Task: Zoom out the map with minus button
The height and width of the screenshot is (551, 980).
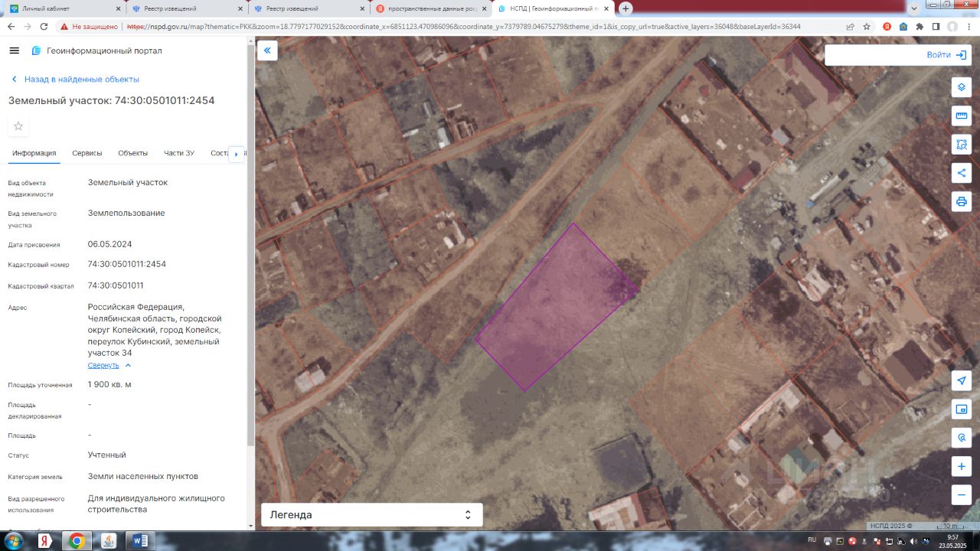Action: click(962, 494)
